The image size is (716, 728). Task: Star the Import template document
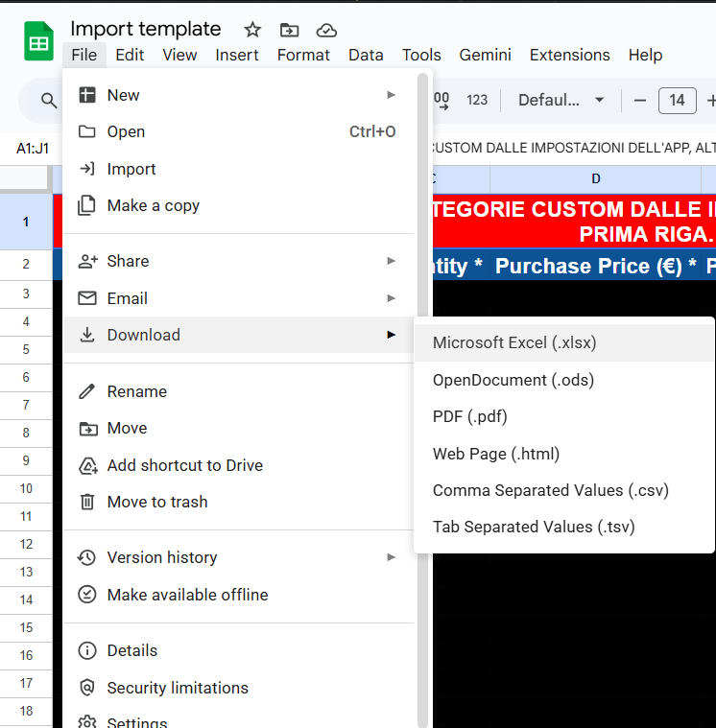click(252, 30)
